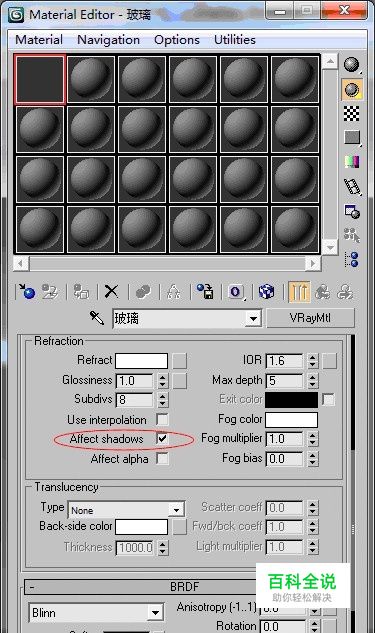This screenshot has width=375, height=633.
Task: Click Reset Map/Mtl X icon
Action: pyautogui.click(x=111, y=291)
